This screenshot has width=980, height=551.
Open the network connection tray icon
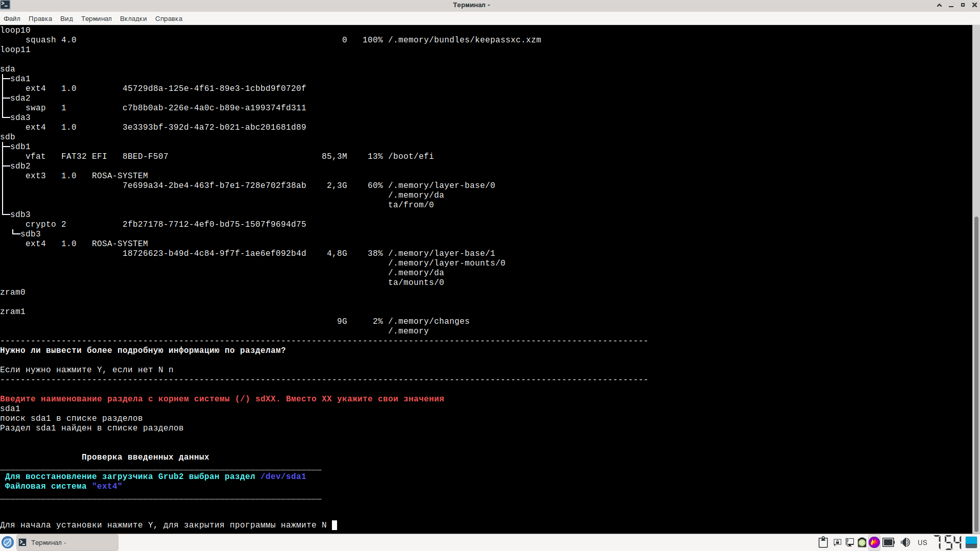click(850, 542)
